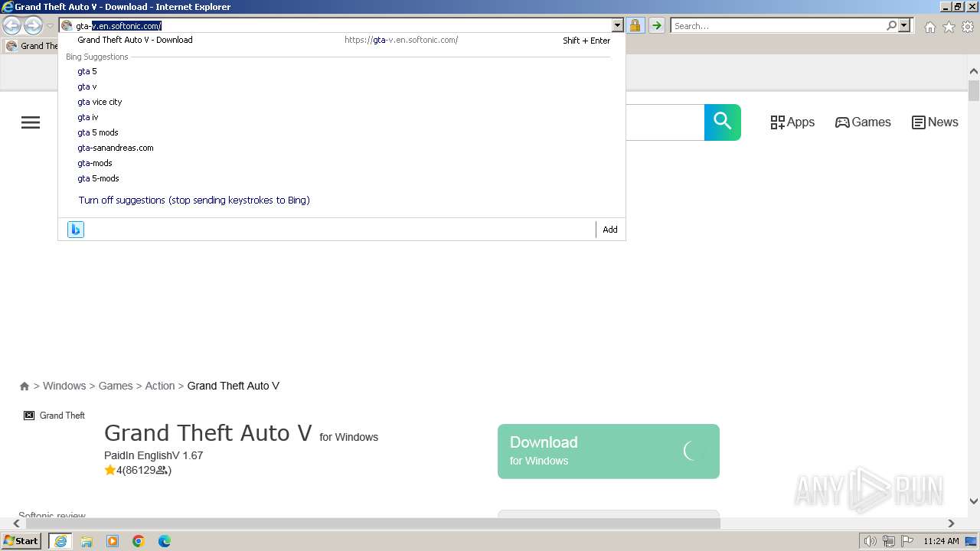Open the Softonic hamburger menu

click(x=31, y=122)
